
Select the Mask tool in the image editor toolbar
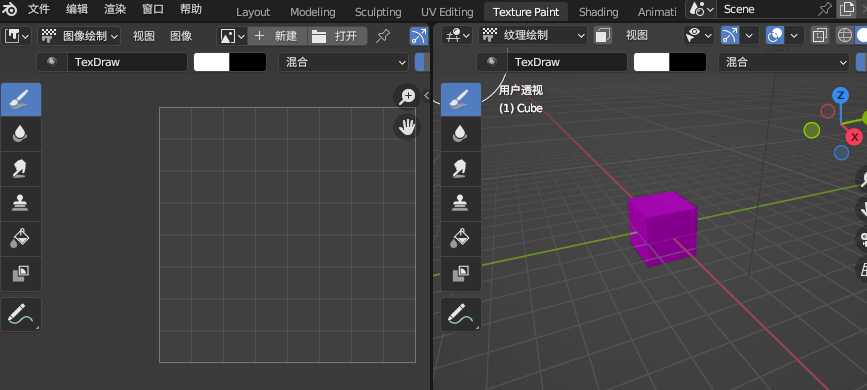pyautogui.click(x=20, y=273)
